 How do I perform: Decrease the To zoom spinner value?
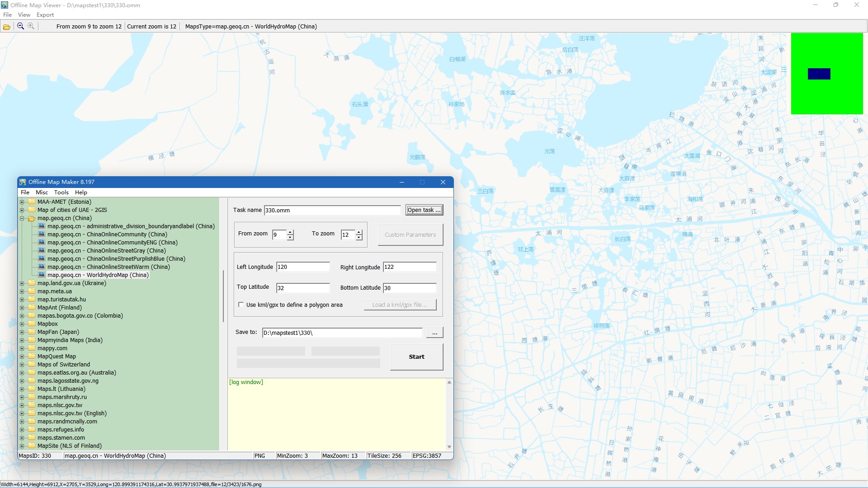click(359, 237)
